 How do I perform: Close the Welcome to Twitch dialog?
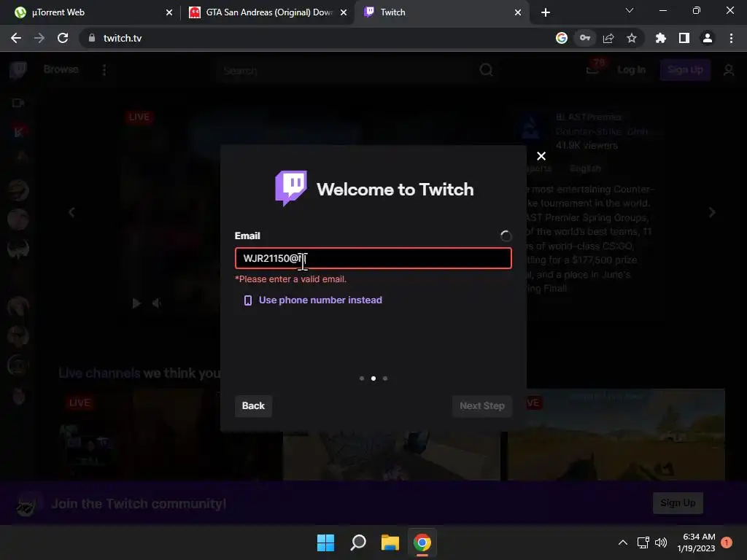point(541,156)
